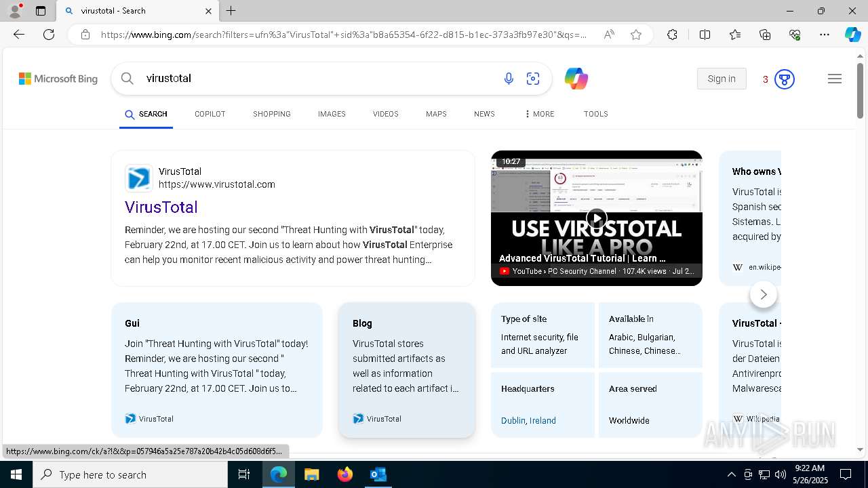Screen dimensions: 868x488
Task: Open Settings and more ellipsis
Action: [x=825, y=35]
